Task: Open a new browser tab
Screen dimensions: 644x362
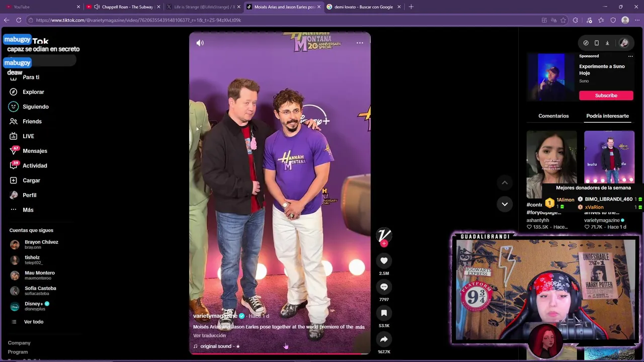Action: (x=411, y=7)
